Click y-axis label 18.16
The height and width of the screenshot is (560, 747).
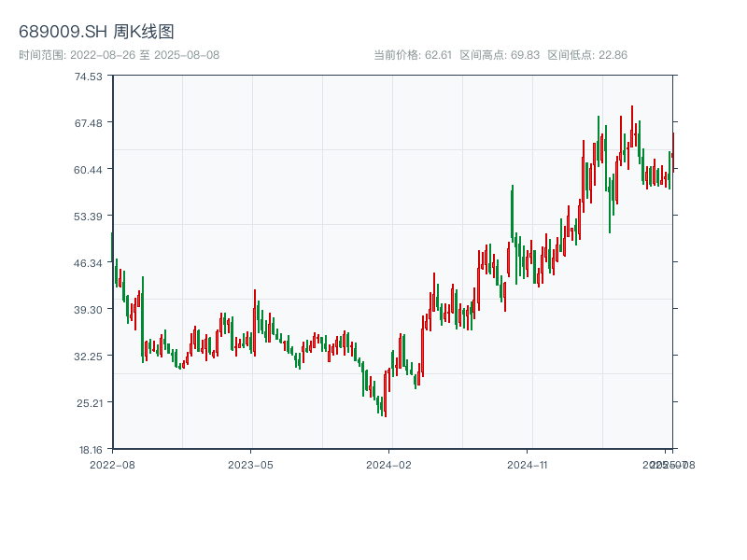(91, 450)
